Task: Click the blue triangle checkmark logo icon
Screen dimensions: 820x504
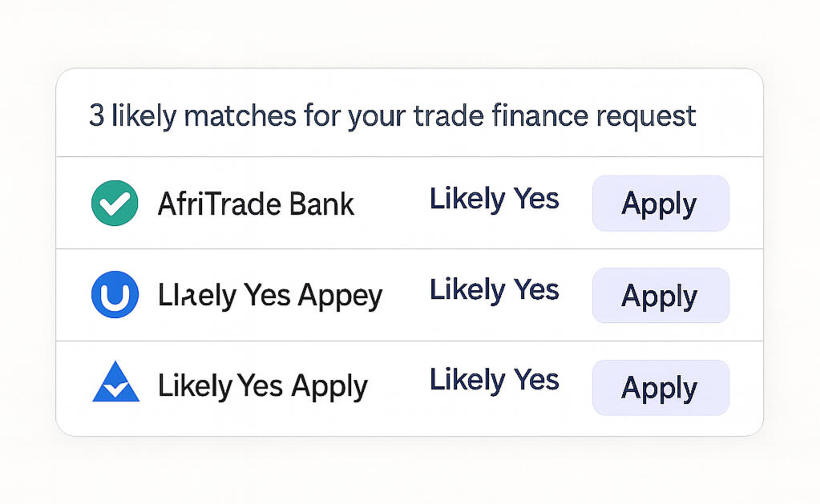Action: (115, 385)
